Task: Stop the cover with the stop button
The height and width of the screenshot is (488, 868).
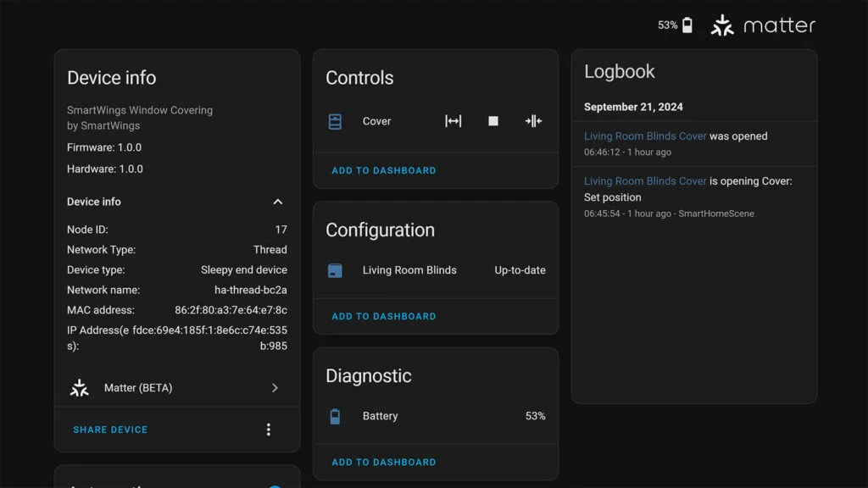Action: (x=493, y=121)
